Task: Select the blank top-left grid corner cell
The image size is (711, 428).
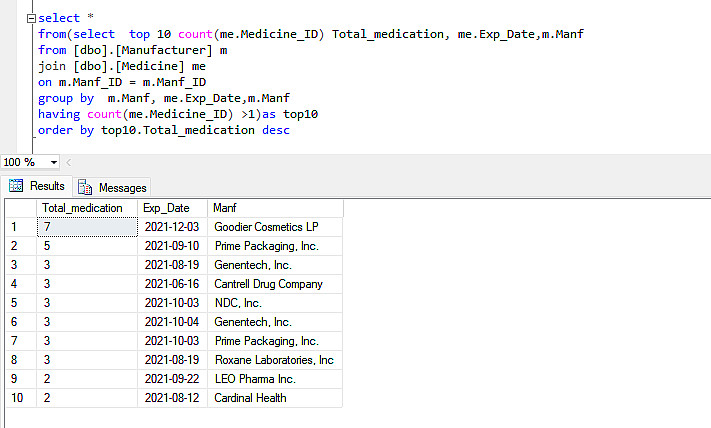Action: (21, 208)
